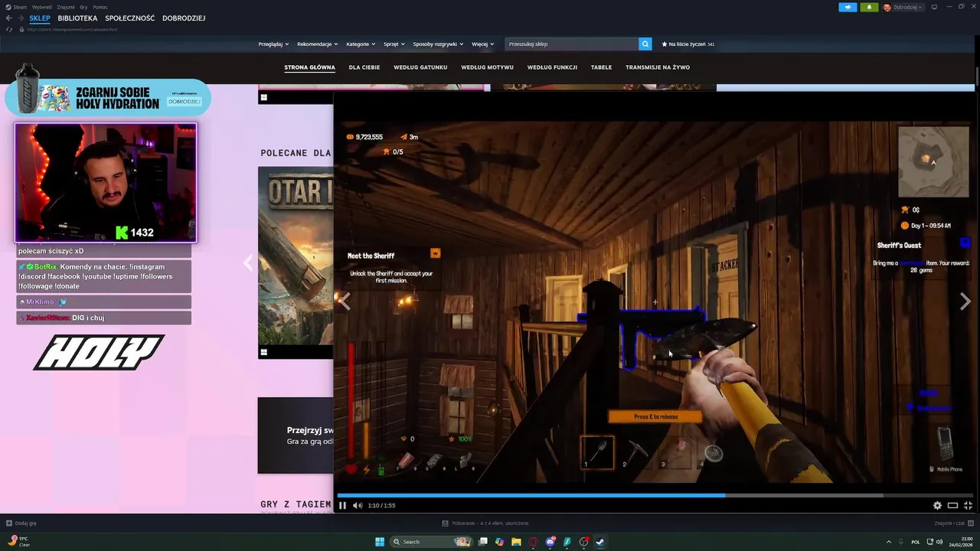Screen dimensions: 980x551
Task: Open video player settings gear
Action: pyautogui.click(x=937, y=505)
